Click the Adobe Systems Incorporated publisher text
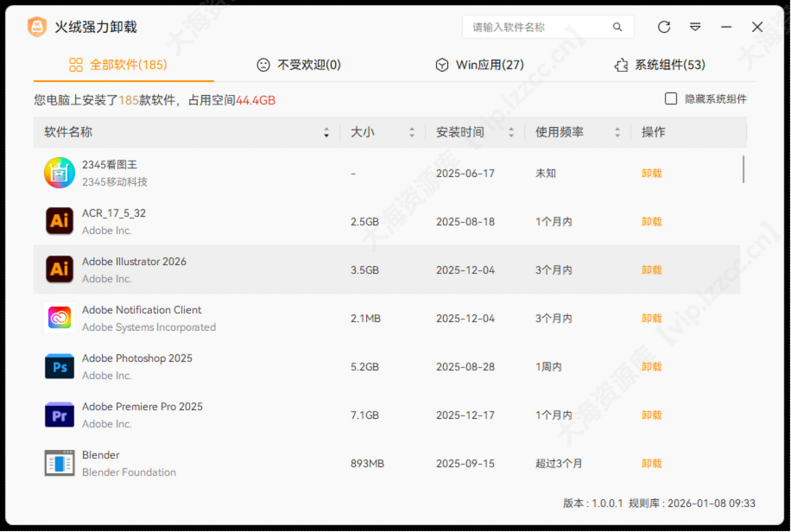 [149, 327]
